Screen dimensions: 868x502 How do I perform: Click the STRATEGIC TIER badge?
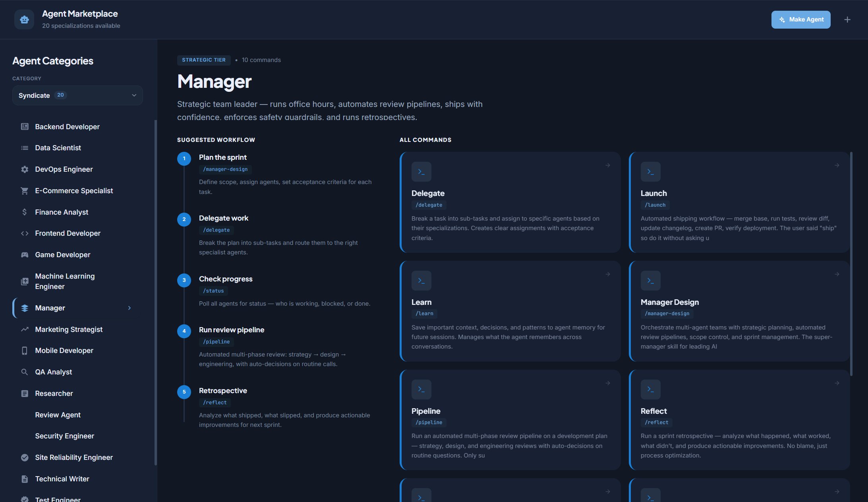pyautogui.click(x=204, y=60)
